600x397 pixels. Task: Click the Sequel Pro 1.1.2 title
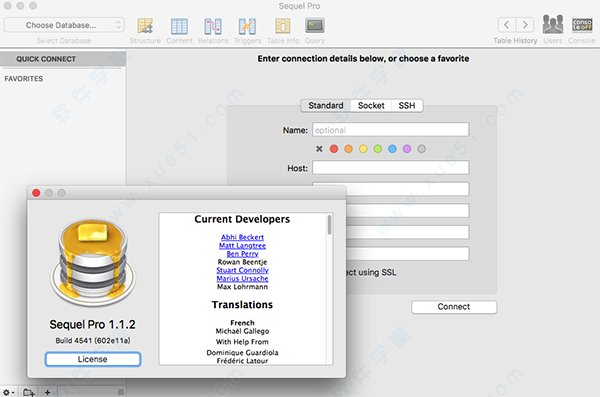pos(93,325)
